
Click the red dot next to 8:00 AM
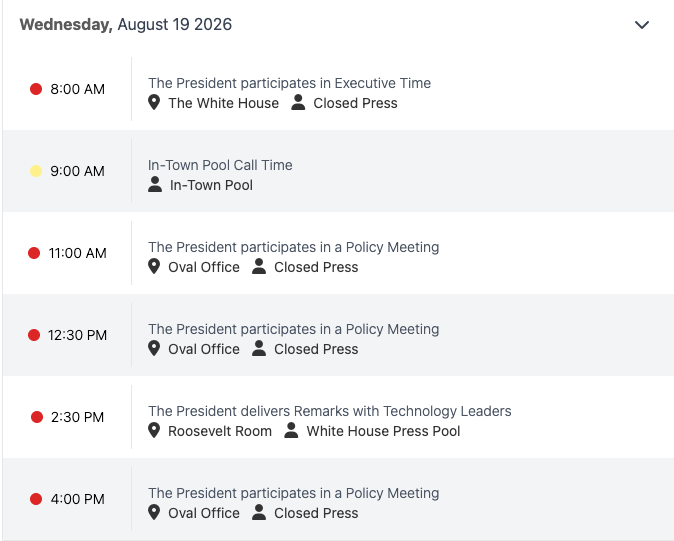36,89
